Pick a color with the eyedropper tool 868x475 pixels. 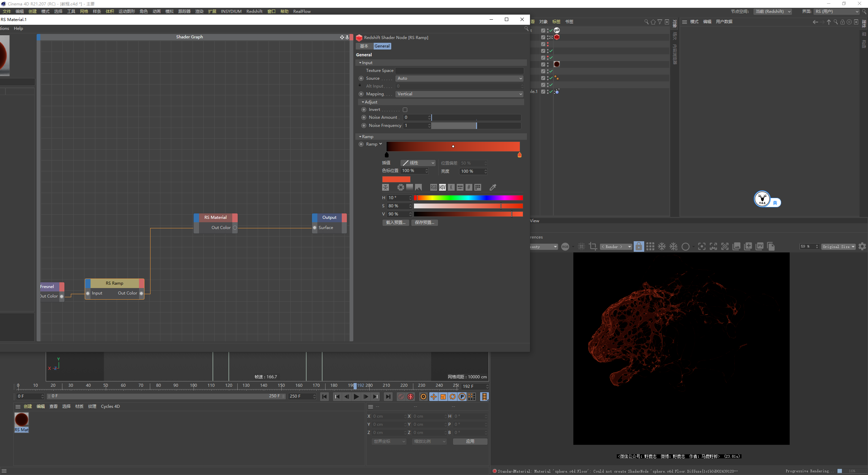tap(493, 187)
